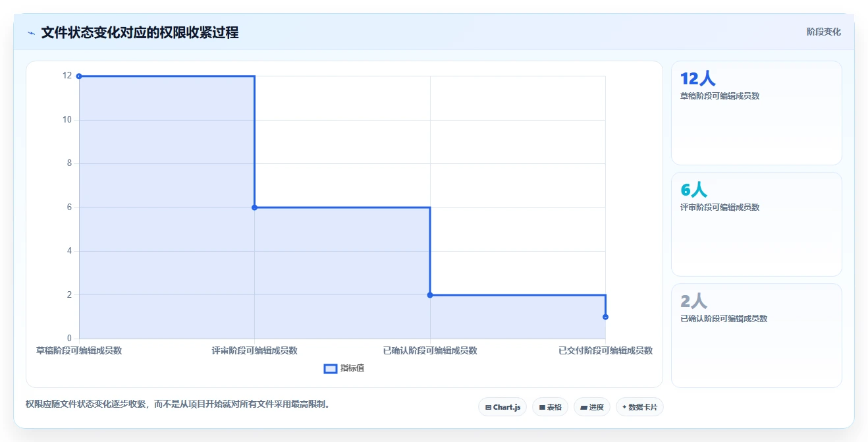Click the 进度 tag icon
Viewport: 868px width, 442px height.
583,408
